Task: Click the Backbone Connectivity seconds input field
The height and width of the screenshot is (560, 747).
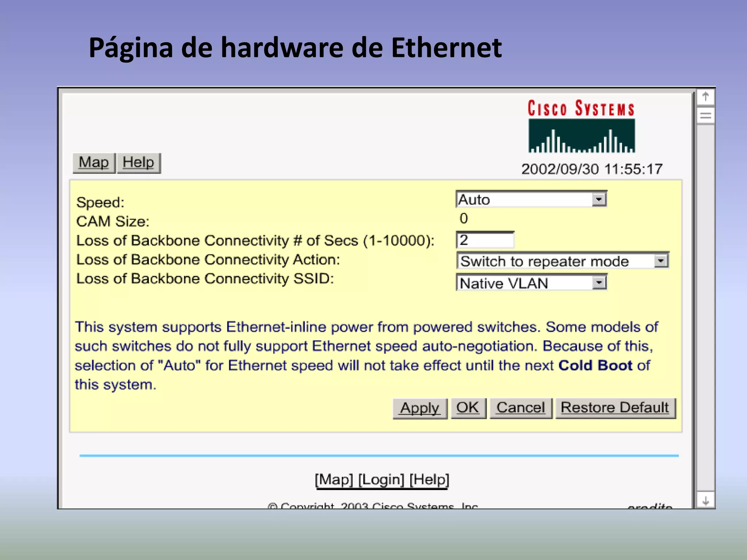Action: tap(485, 240)
